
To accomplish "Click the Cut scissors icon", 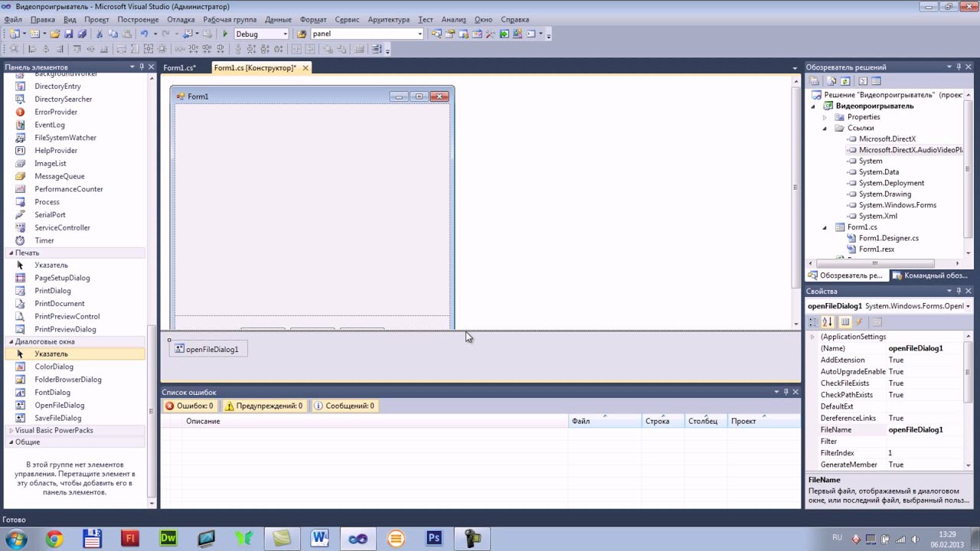I will point(100,34).
